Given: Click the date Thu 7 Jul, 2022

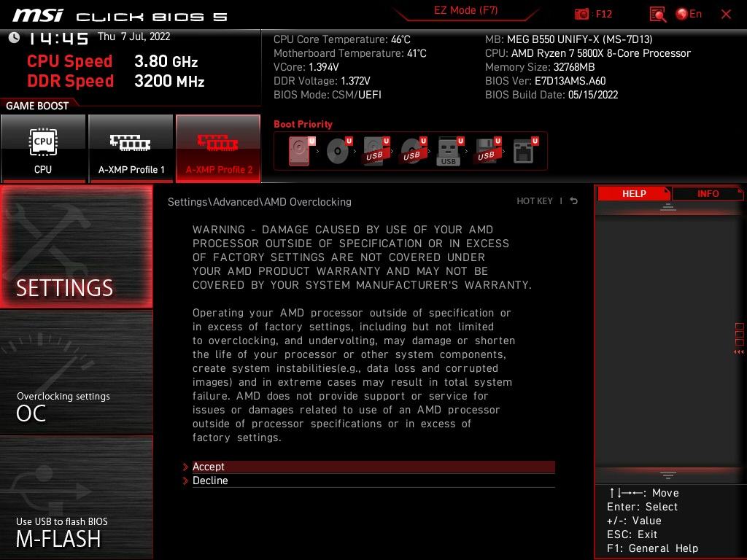Looking at the screenshot, I should 134,36.
